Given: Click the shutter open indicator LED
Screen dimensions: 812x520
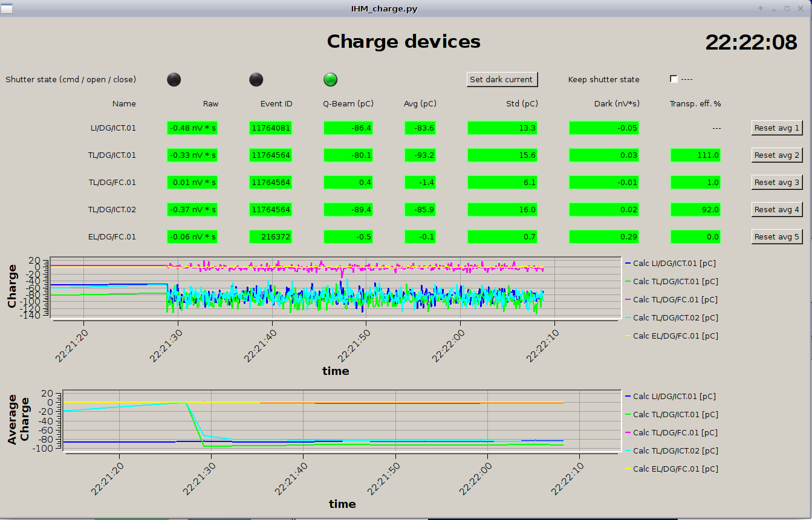Looking at the screenshot, I should [256, 79].
